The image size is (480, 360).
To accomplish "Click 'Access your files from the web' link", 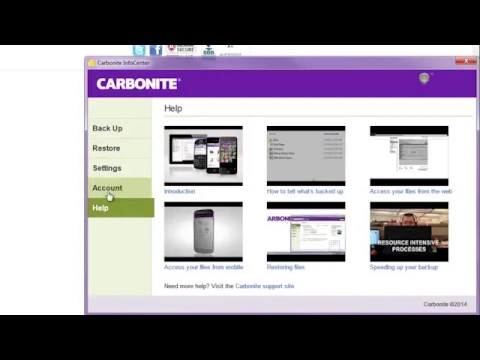I will point(411,191).
